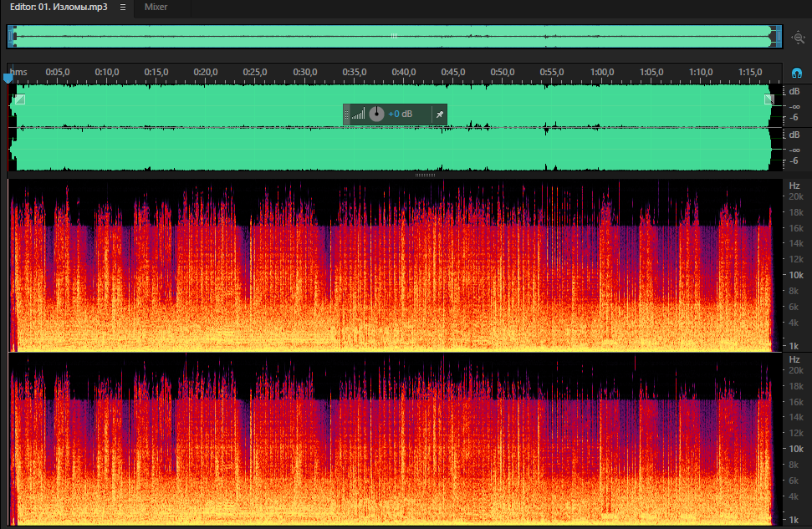
Task: Click 1k on the lower spectrogram scale
Action: click(x=794, y=520)
